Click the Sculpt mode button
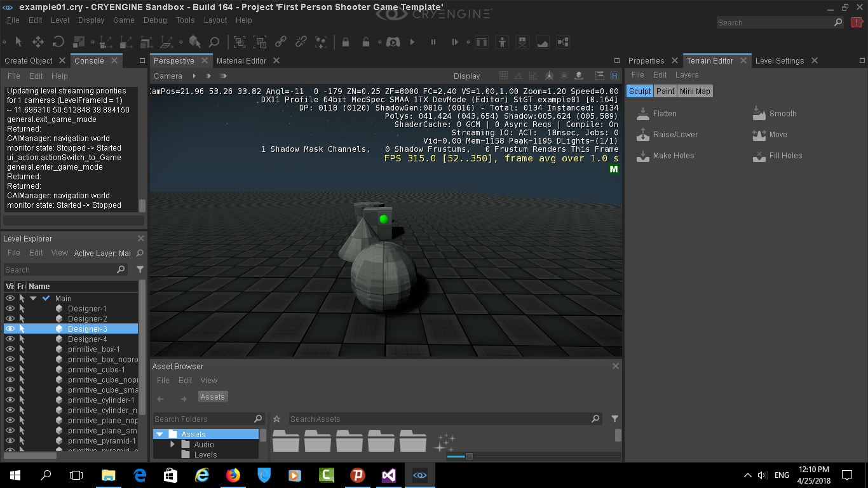Viewport: 868px width, 488px height. pyautogui.click(x=640, y=91)
